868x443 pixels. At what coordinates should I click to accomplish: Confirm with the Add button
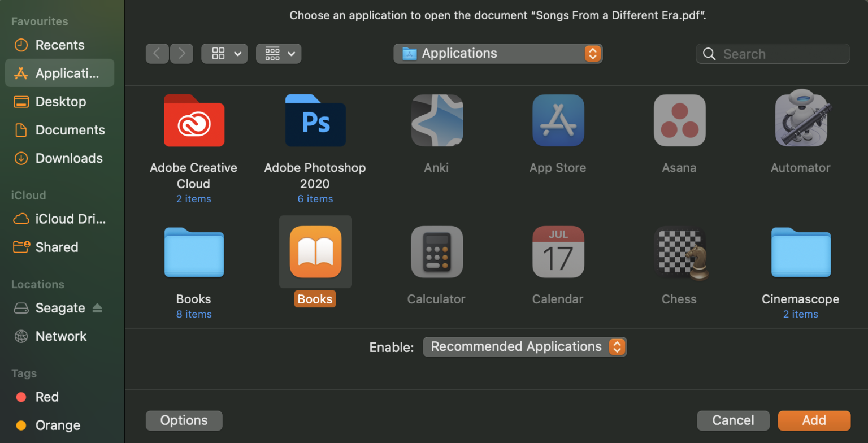coord(814,420)
